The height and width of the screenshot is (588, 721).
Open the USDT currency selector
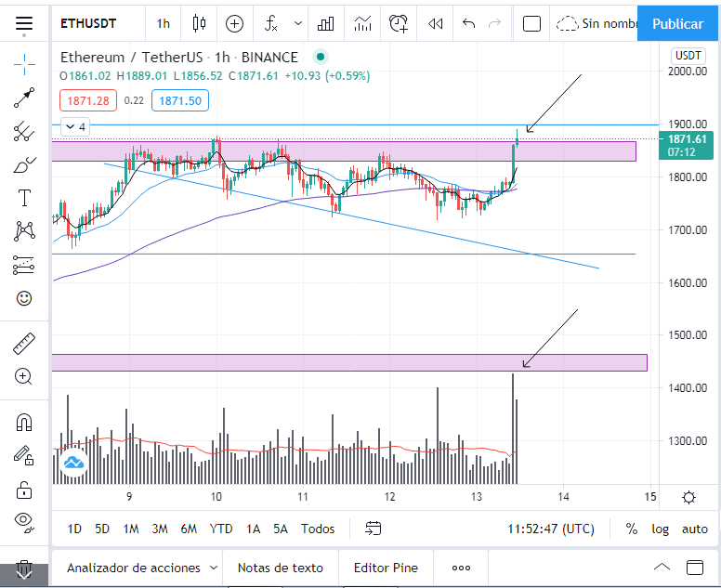pos(688,56)
